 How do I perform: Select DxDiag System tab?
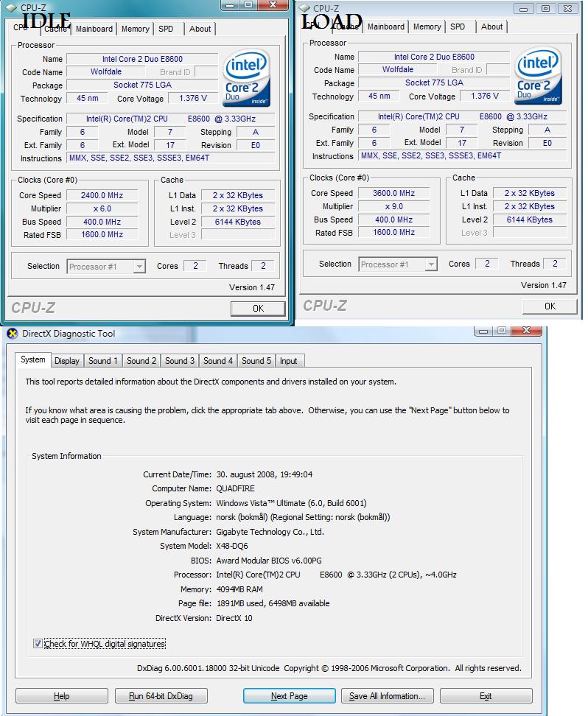(x=33, y=359)
